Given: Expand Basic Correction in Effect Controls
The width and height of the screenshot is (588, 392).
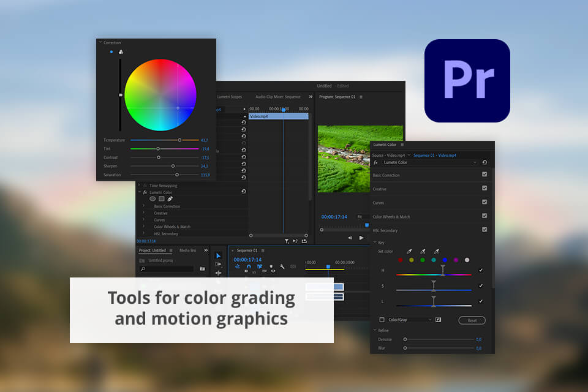Looking at the screenshot, I should coord(143,206).
